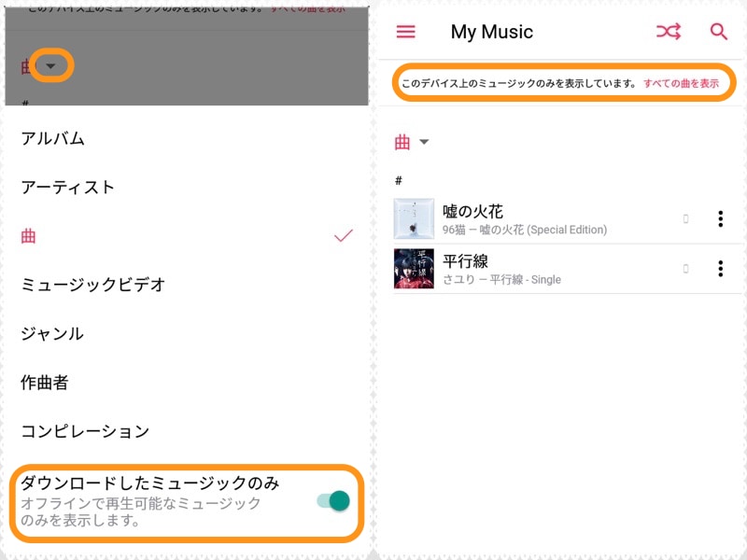
Task: Enable shuffle playback
Action: (669, 31)
